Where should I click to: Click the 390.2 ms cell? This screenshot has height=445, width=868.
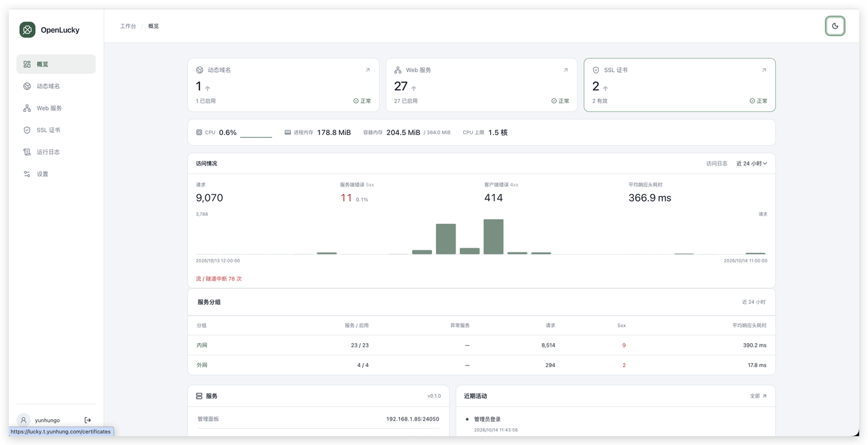755,345
